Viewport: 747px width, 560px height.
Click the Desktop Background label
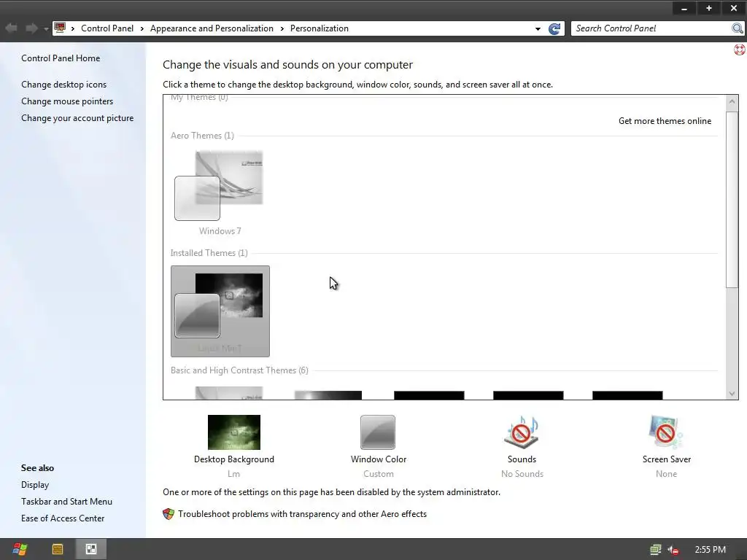(x=234, y=459)
